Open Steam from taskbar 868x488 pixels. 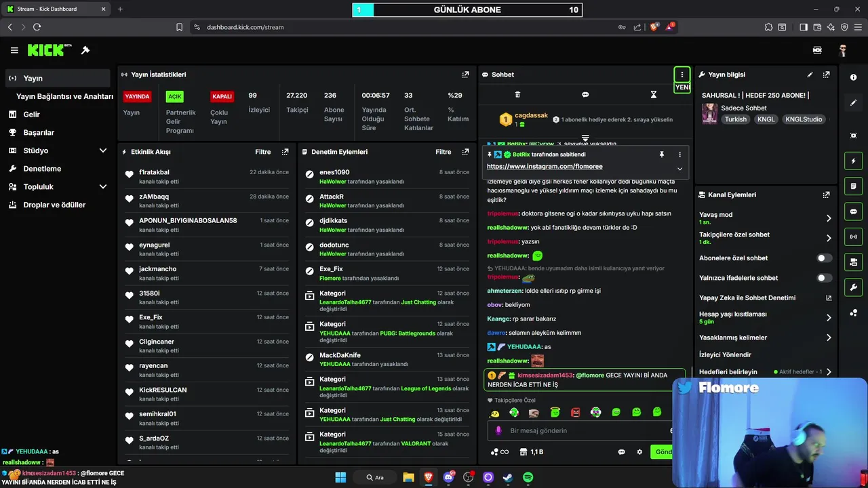point(507,477)
